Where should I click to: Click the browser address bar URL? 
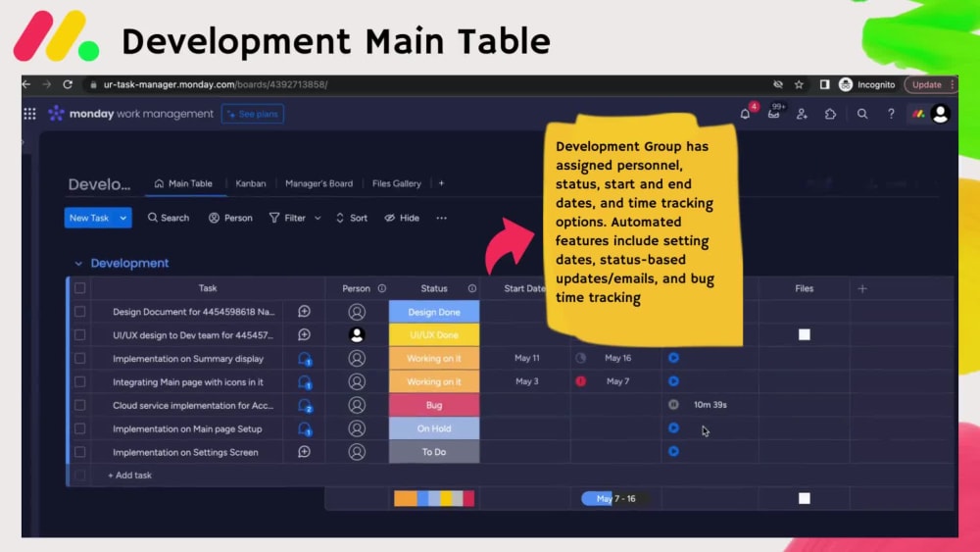coord(215,84)
